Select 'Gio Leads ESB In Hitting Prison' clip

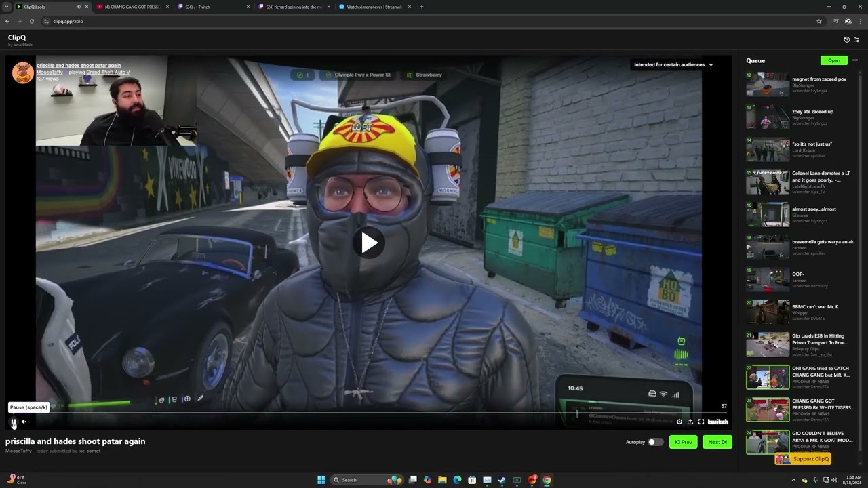(x=800, y=344)
